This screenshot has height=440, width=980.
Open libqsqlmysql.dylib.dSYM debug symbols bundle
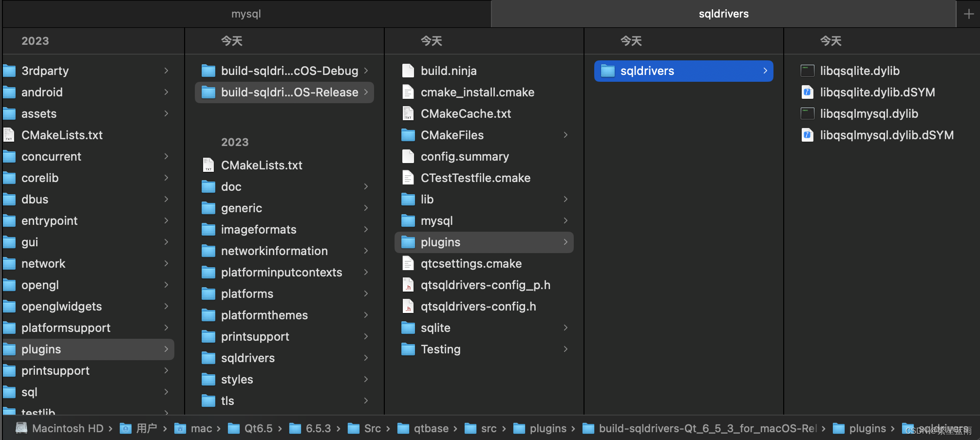click(886, 135)
